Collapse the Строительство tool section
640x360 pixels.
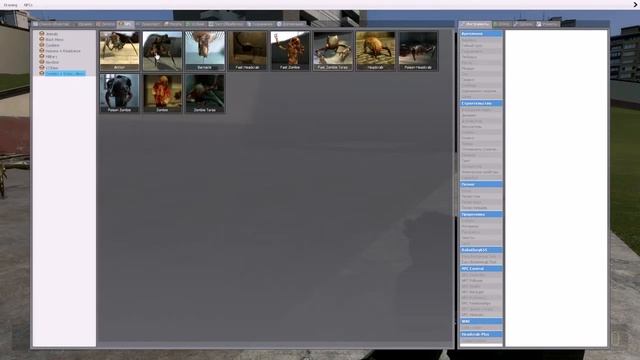pos(481,103)
